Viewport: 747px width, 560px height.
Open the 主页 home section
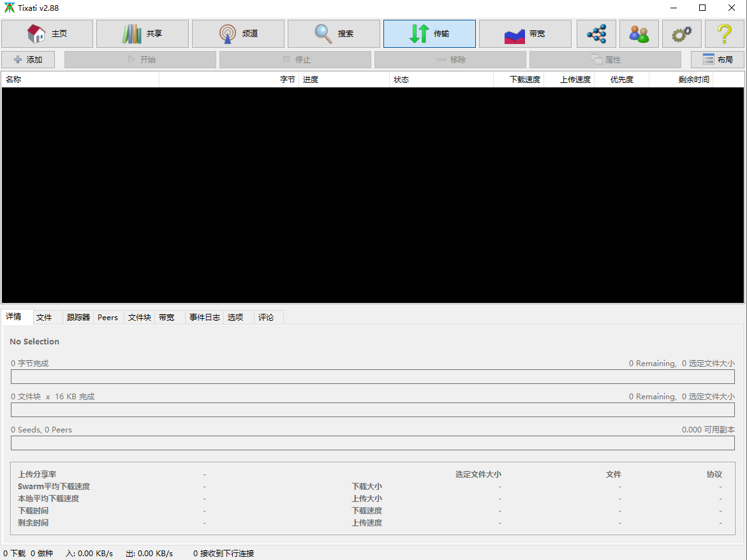tap(47, 34)
